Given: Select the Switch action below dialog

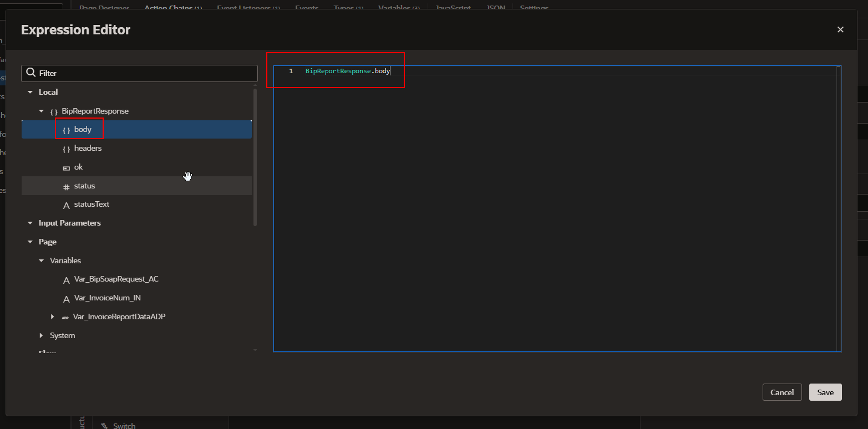Looking at the screenshot, I should 124,425.
